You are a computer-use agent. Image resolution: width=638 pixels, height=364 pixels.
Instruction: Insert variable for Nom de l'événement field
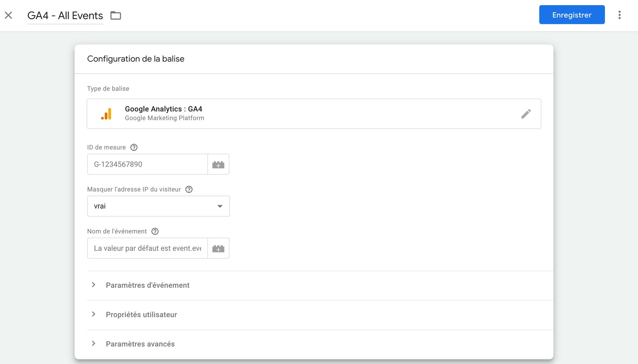tap(219, 248)
